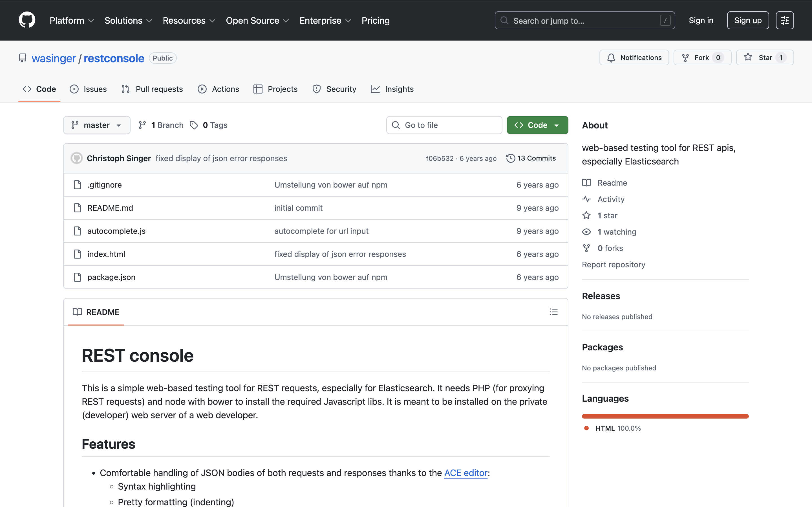Open the README outline list icon
Viewport: 812px width, 507px height.
pos(553,312)
